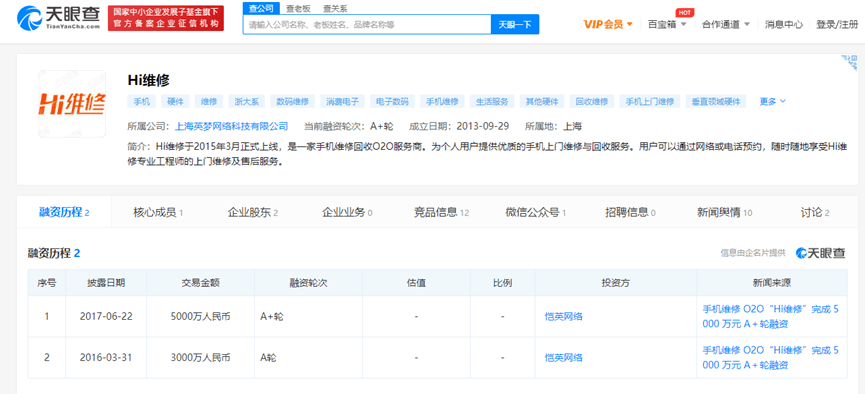The image size is (865, 394).
Task: Click the 浙大系 tag
Action: coord(247,101)
